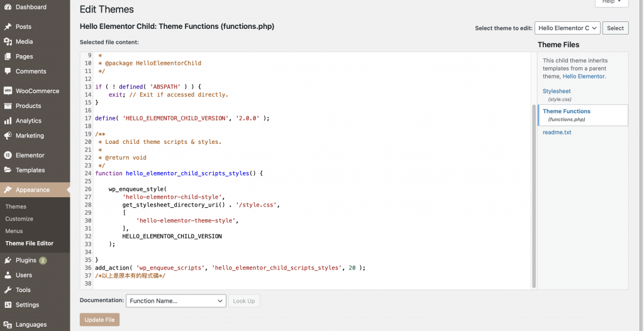Click the Languages translate icon
The width and height of the screenshot is (644, 331).
tap(8, 325)
